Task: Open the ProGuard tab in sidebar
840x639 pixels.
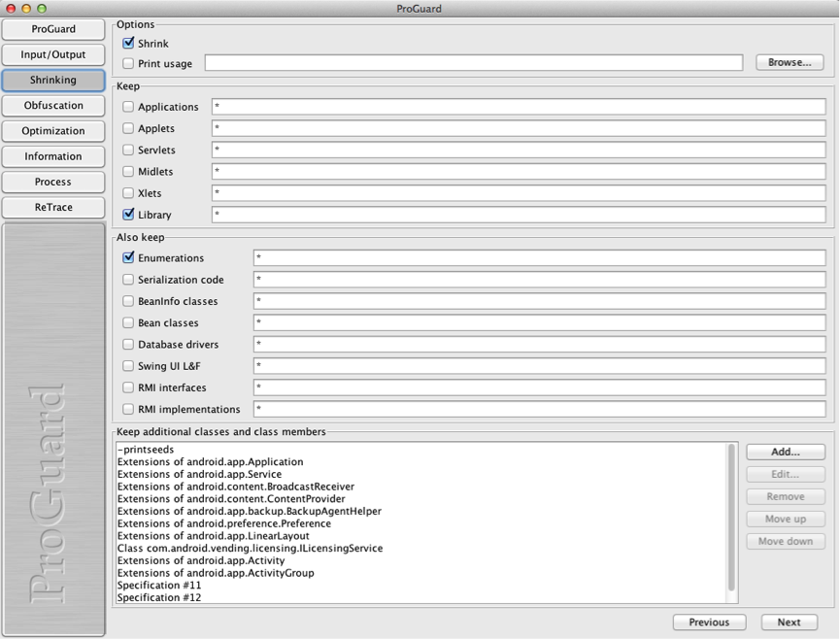Action: point(53,29)
